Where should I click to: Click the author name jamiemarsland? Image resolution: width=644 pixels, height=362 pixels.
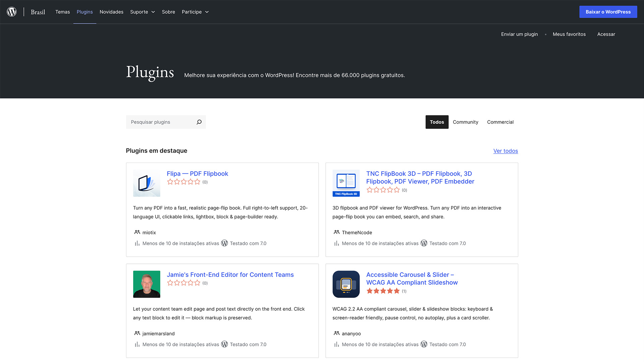click(x=158, y=334)
